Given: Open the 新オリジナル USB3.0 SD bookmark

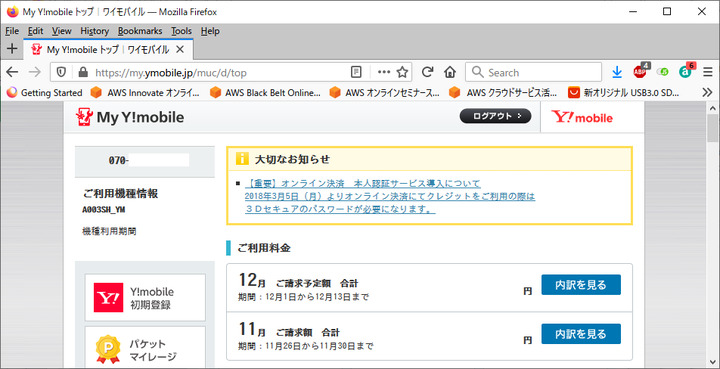Looking at the screenshot, I should tap(624, 93).
